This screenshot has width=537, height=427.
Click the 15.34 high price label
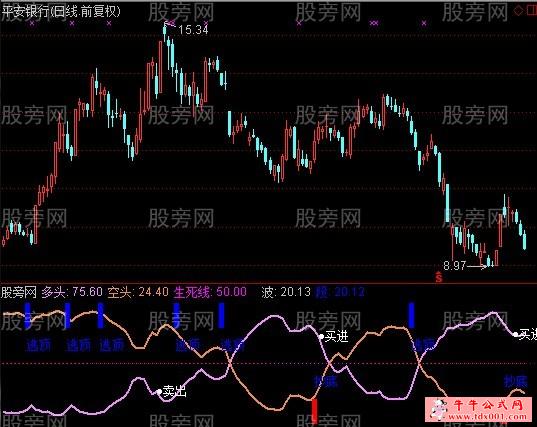[193, 30]
